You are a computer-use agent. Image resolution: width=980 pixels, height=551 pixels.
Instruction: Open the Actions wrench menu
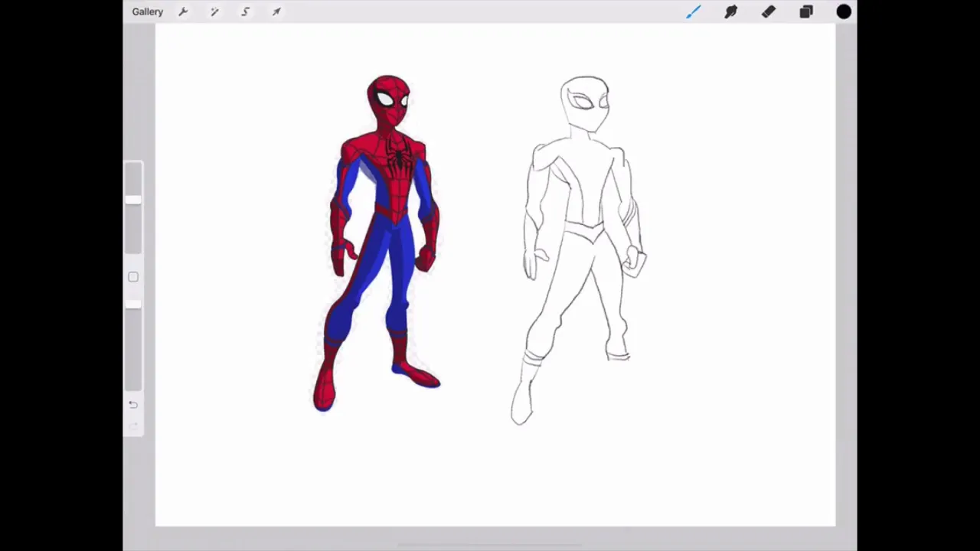pyautogui.click(x=183, y=11)
